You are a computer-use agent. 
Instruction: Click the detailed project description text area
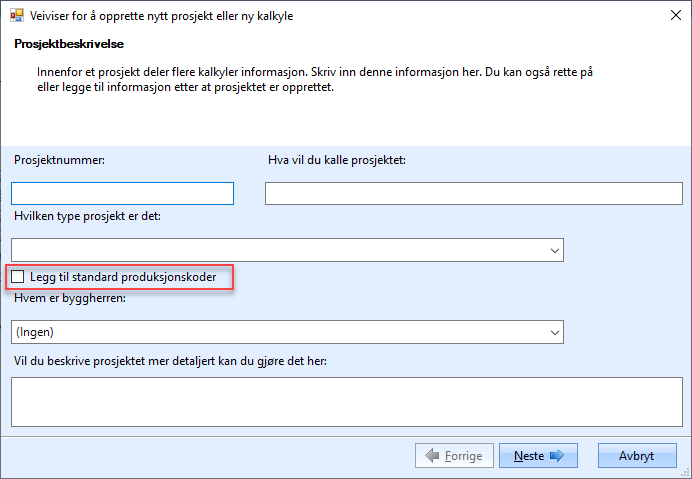[346, 400]
